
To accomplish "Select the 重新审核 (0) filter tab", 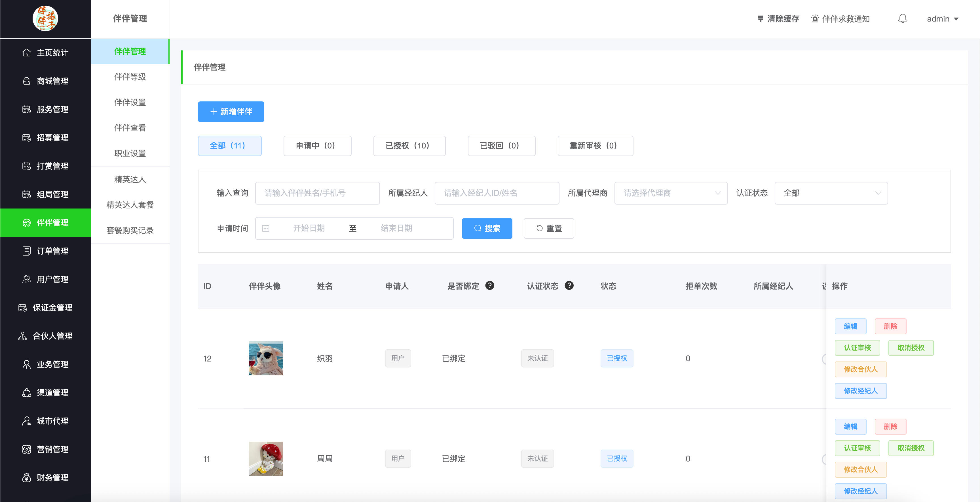I will [x=595, y=146].
